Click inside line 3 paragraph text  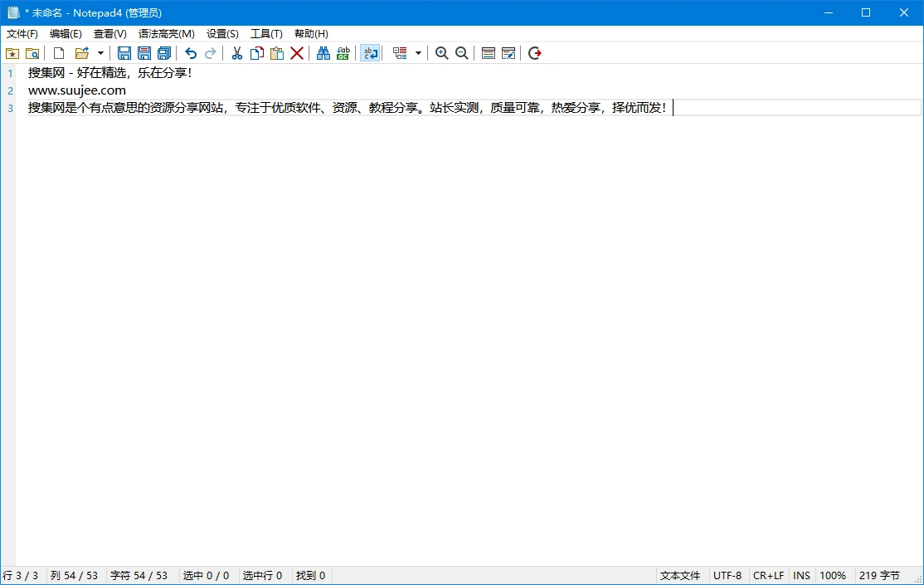(347, 108)
